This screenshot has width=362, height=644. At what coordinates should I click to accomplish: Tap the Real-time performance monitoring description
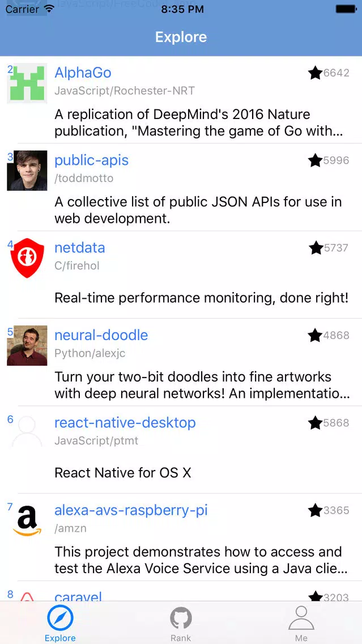click(x=202, y=298)
